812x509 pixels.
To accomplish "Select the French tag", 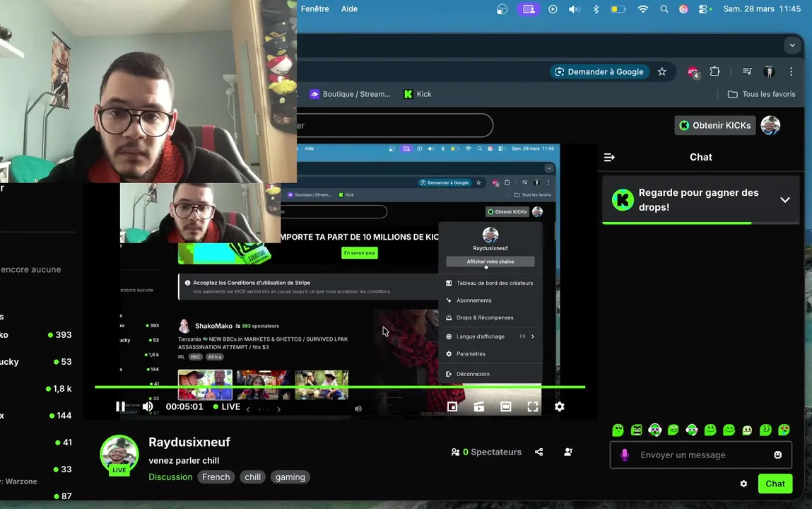I will pyautogui.click(x=216, y=477).
